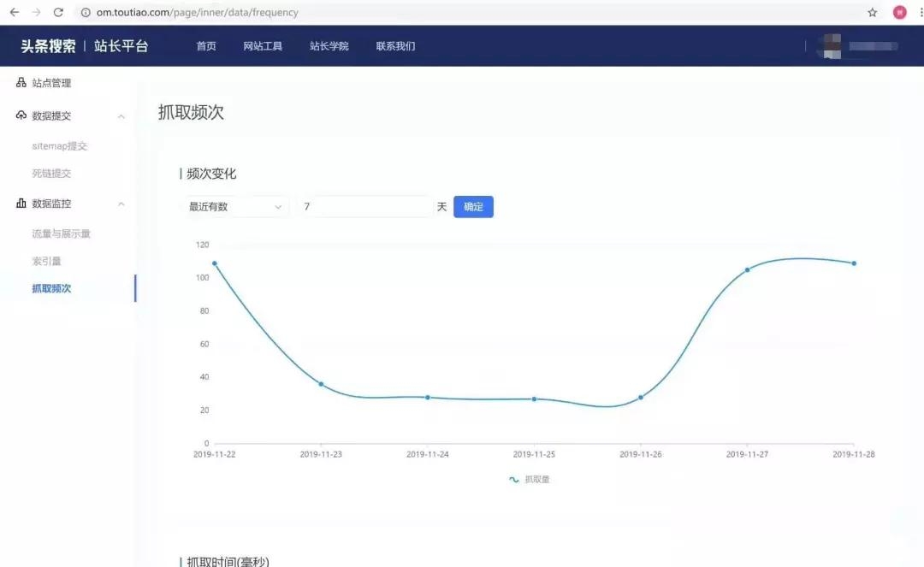
Task: Click the bookmark star in the address bar
Action: (872, 12)
